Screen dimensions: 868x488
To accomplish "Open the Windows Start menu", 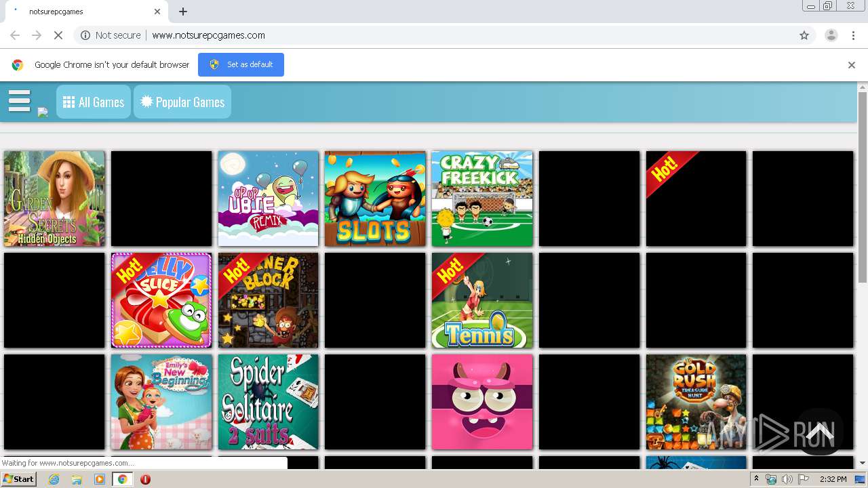I will click(19, 479).
